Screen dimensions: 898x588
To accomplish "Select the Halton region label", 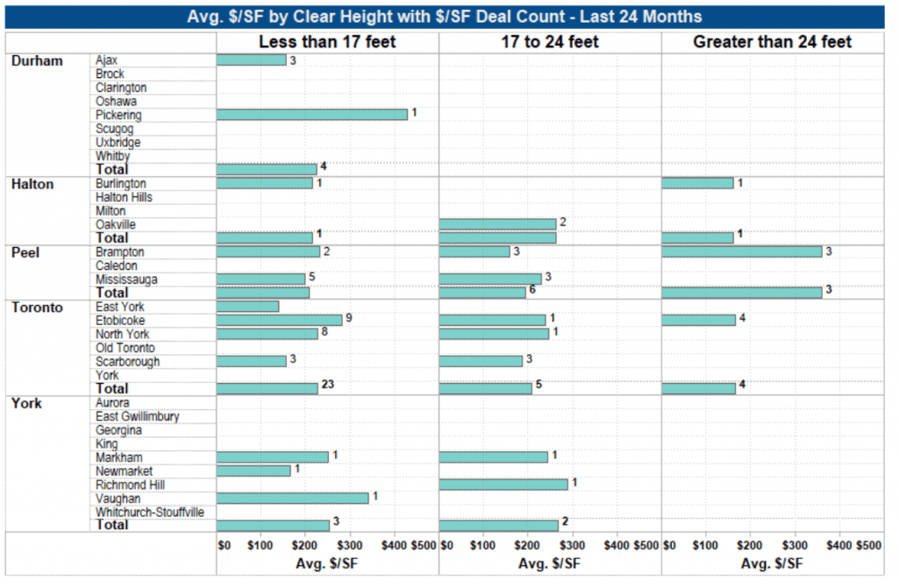I will coord(32,184).
